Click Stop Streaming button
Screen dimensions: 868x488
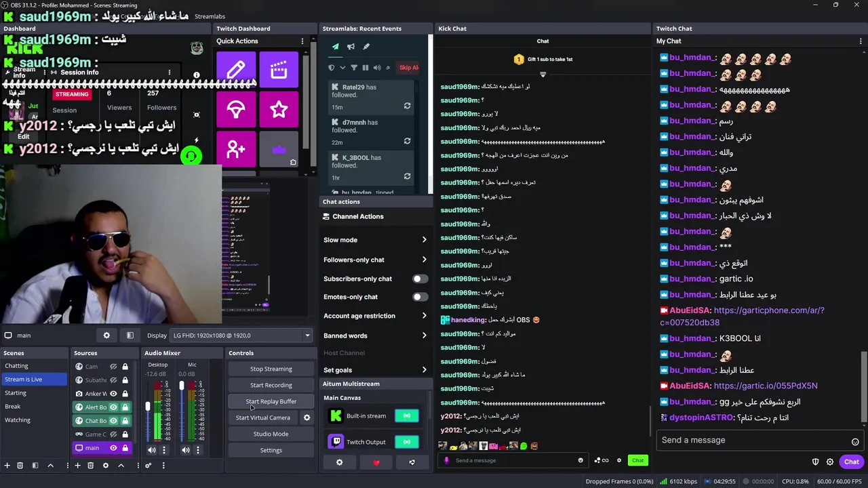271,369
